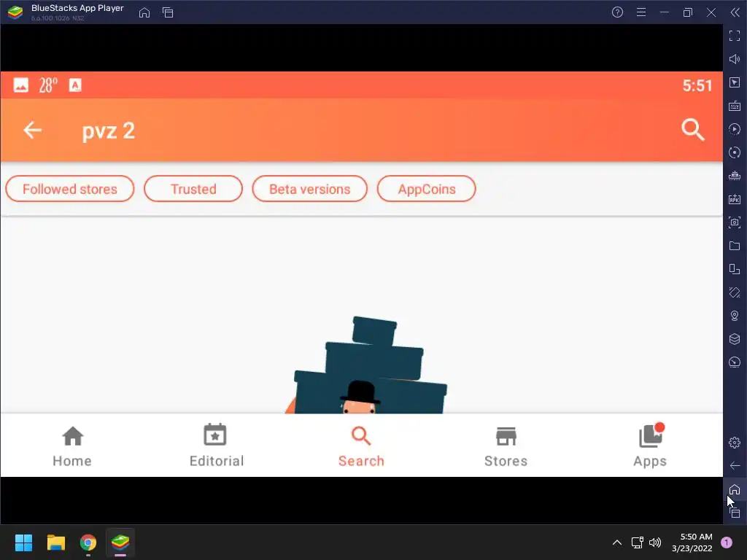The image size is (747, 560).
Task: Open the BlueStacks help question mark icon
Action: (617, 12)
